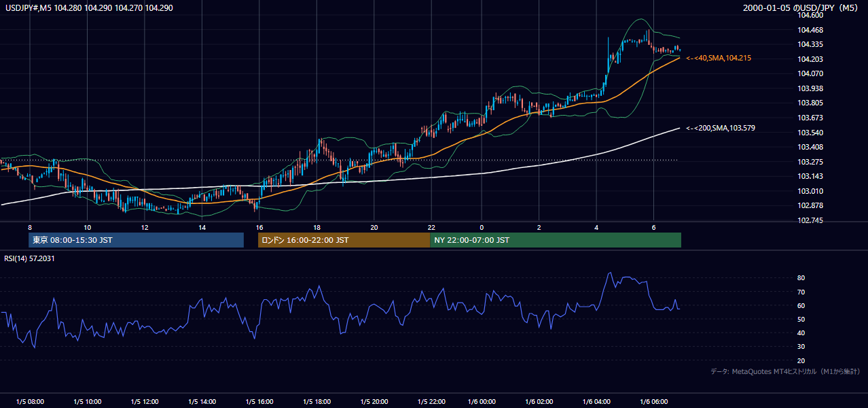This screenshot has height=408, width=868.
Task: Click price level 103.805 on price axis
Action: click(x=812, y=103)
